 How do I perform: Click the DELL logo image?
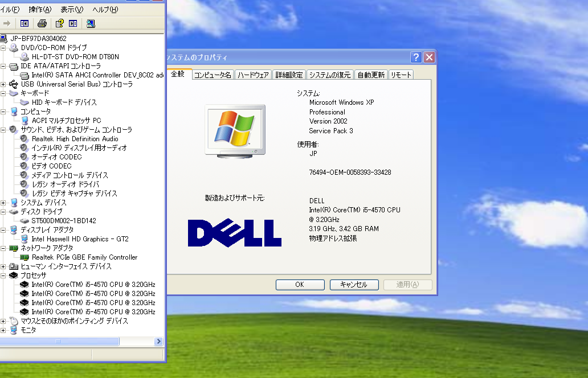[x=234, y=233]
